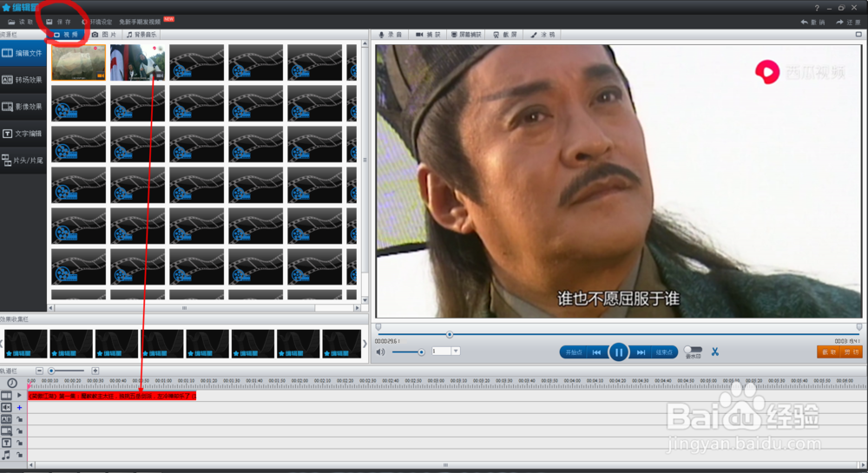Jump to previous frame button

[597, 352]
